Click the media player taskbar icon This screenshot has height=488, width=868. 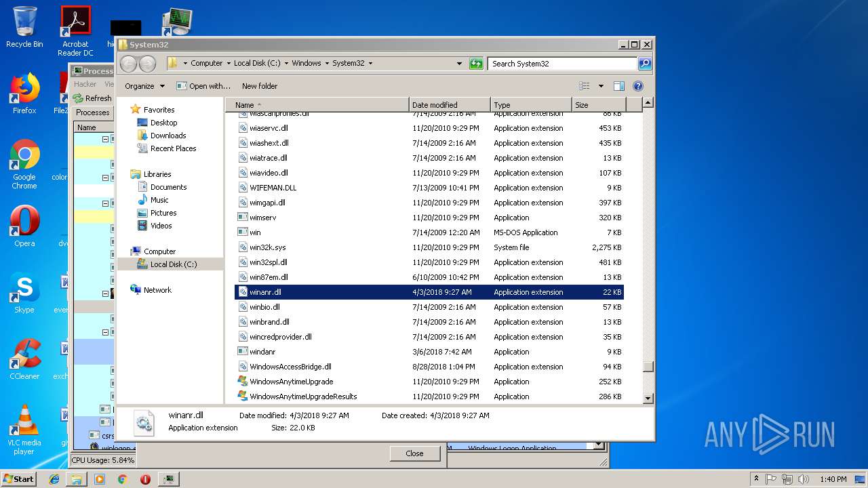[100, 479]
